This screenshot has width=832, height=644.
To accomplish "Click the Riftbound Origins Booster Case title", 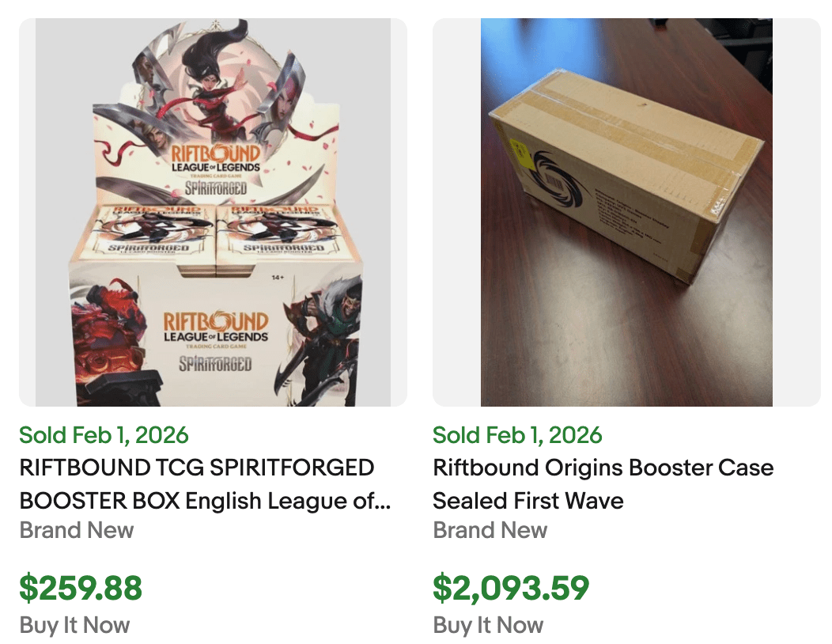I will click(603, 468).
